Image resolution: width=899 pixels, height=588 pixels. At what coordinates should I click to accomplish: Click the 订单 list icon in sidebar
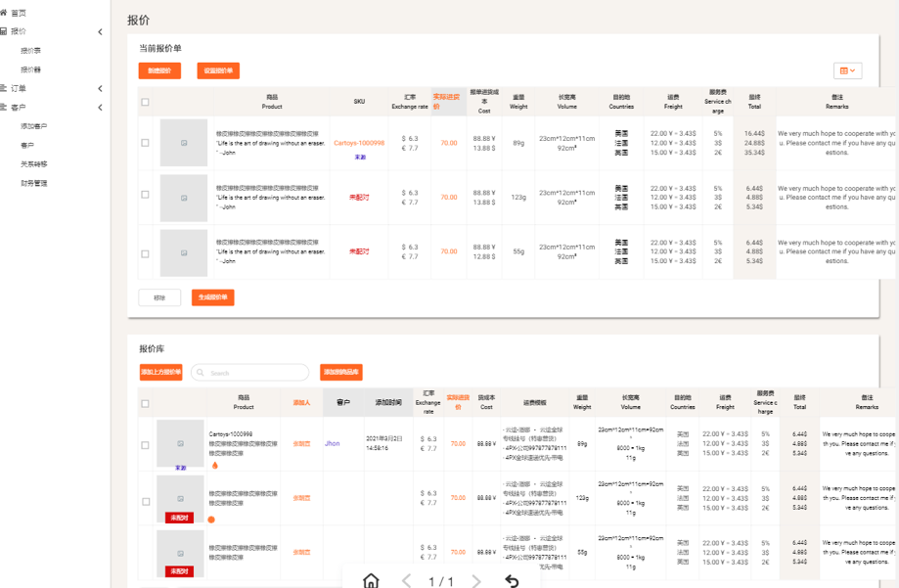5,89
